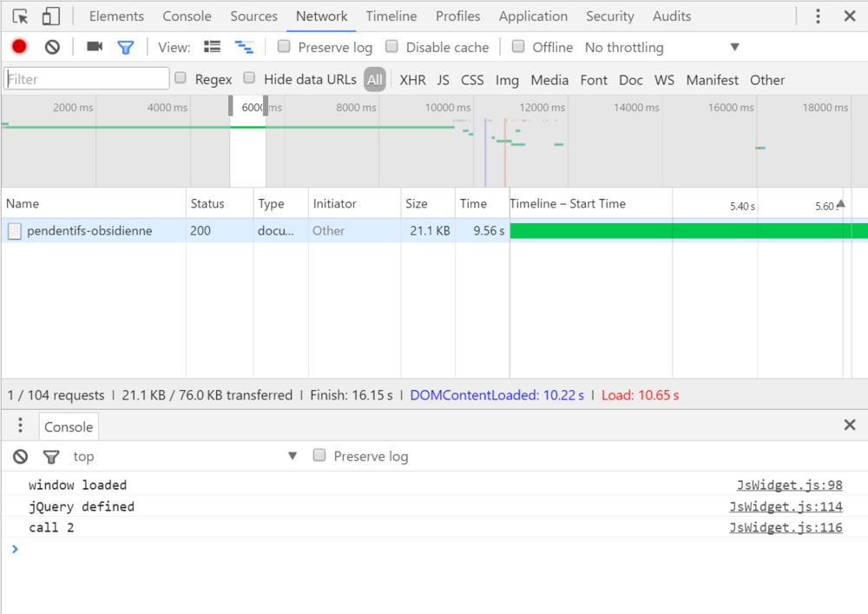Switch to the Console tab
Screen dimensions: 868x614
(187, 17)
